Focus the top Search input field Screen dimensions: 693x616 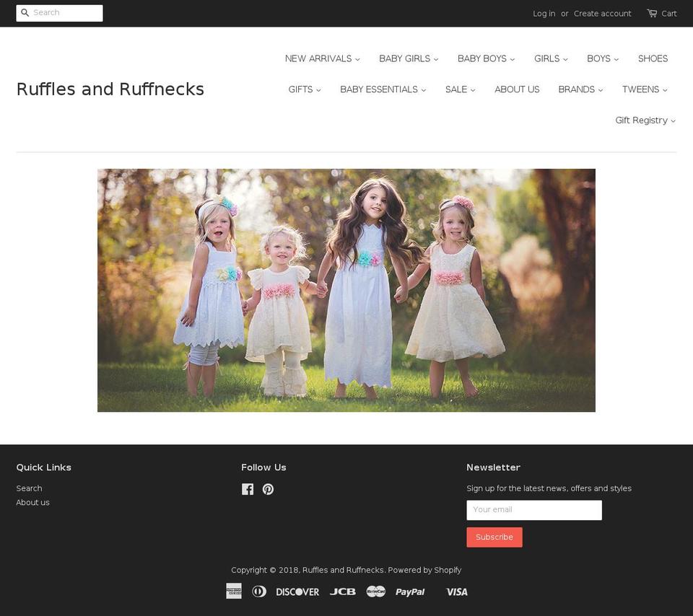(60, 13)
